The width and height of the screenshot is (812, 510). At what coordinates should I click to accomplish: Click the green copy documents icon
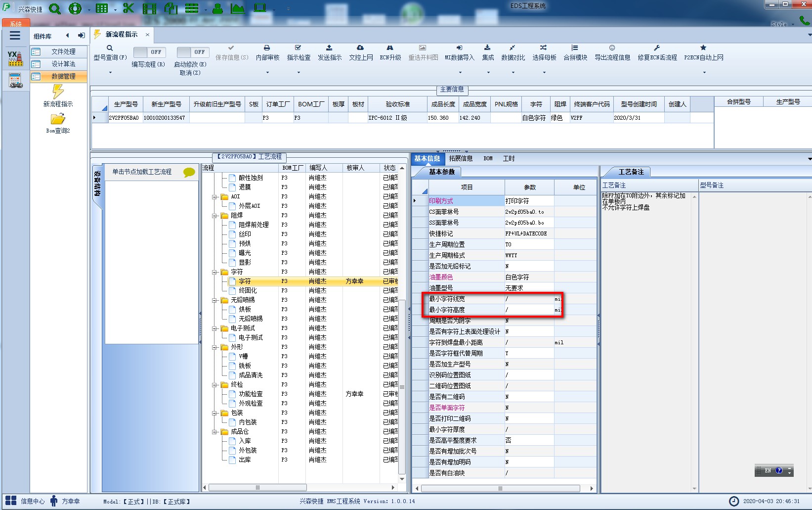tap(171, 8)
